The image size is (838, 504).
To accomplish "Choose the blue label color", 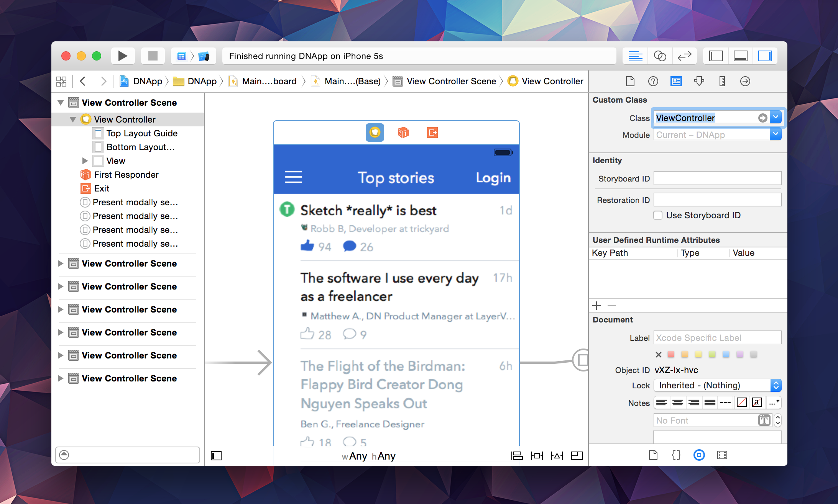I will point(726,355).
